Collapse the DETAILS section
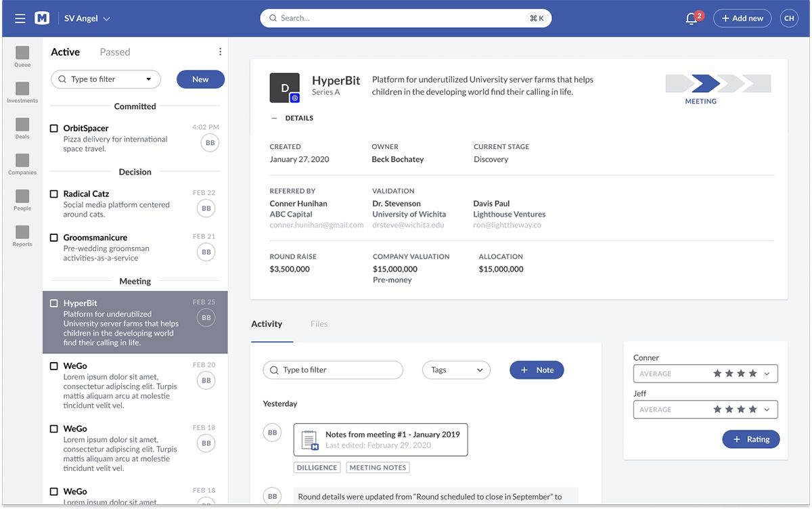This screenshot has height=509, width=812. [x=292, y=118]
